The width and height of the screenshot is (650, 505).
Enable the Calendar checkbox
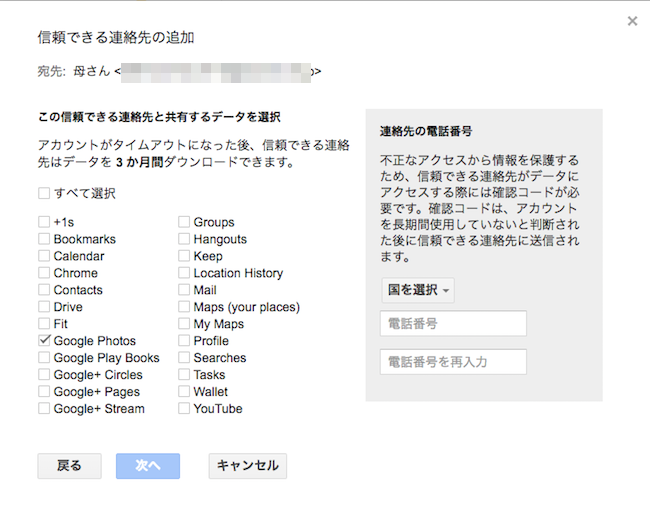click(44, 256)
